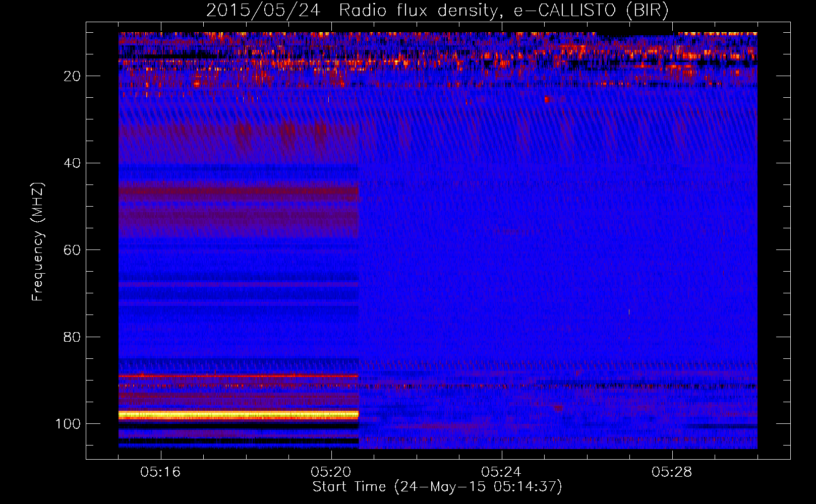Click the 'Frequency (MHZ)' y-axis label
The image size is (816, 504).
[38, 242]
